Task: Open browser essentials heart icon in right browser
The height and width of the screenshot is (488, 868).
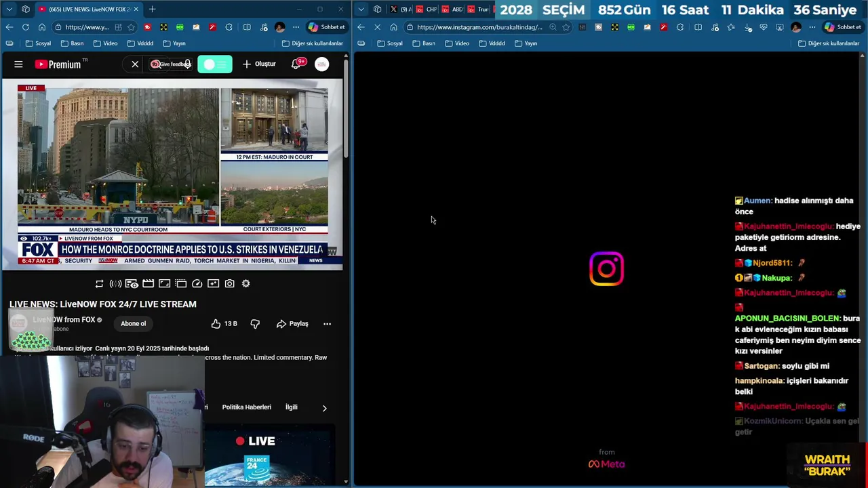Action: (x=764, y=27)
